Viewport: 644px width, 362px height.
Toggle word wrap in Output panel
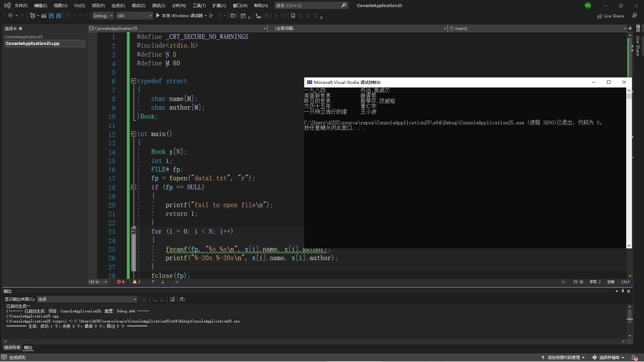point(182,299)
